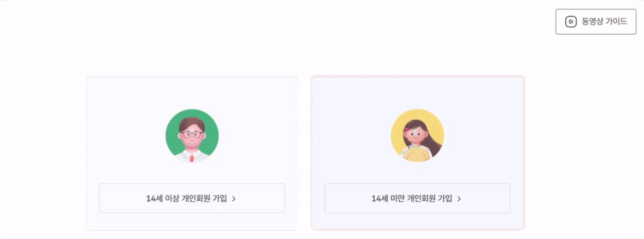Click the red tie on the man avatar
Image resolution: width=644 pixels, height=239 pixels.
pyautogui.click(x=192, y=158)
